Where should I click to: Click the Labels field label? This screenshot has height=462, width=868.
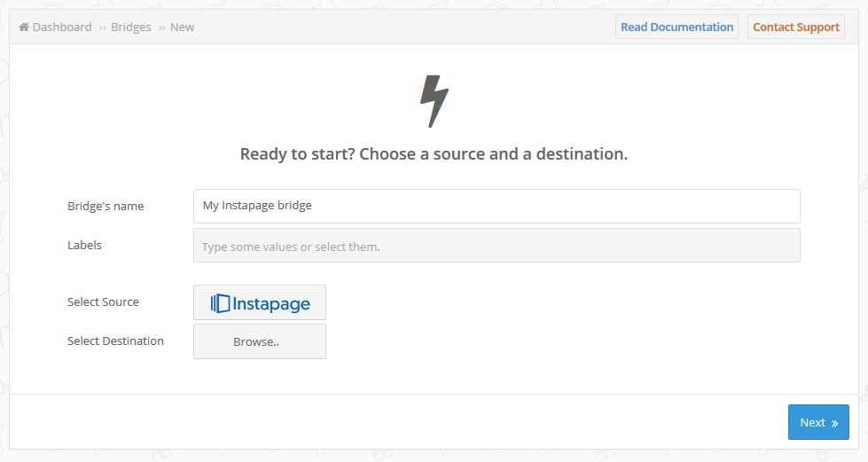85,245
